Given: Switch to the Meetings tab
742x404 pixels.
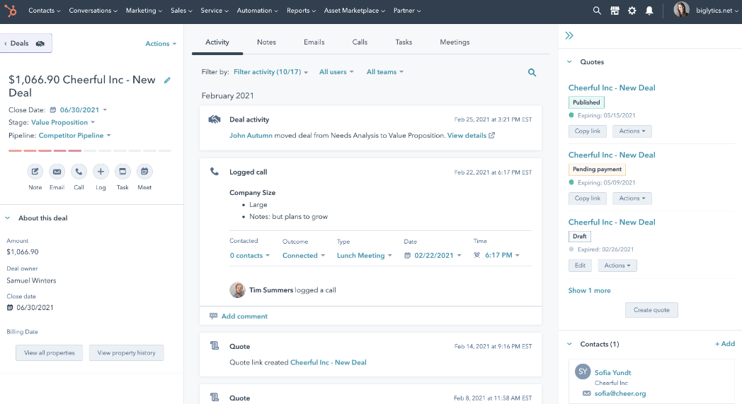Looking at the screenshot, I should point(455,42).
